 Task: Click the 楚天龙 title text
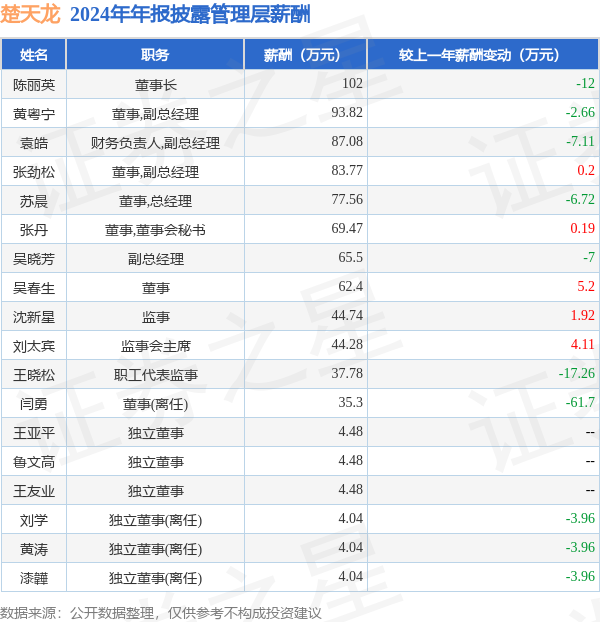pyautogui.click(x=30, y=15)
